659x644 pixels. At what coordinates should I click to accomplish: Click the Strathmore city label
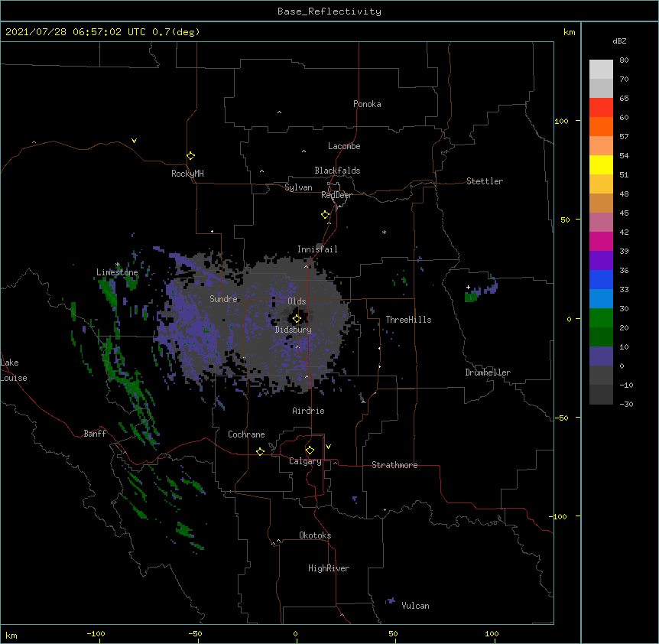394,465
